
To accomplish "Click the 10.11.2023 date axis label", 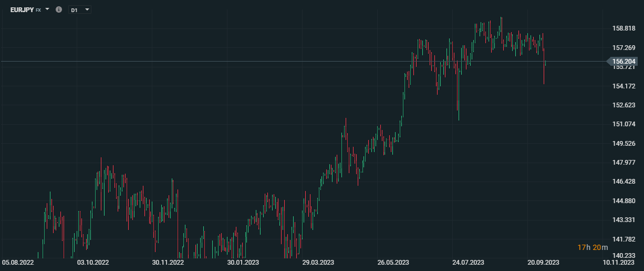I will coord(619,262).
